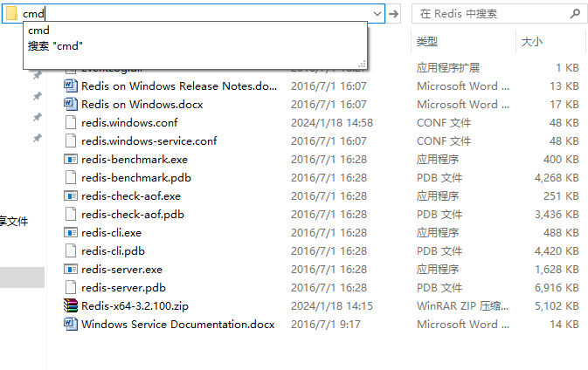
Task: Click the folder icon in address bar
Action: (x=11, y=13)
